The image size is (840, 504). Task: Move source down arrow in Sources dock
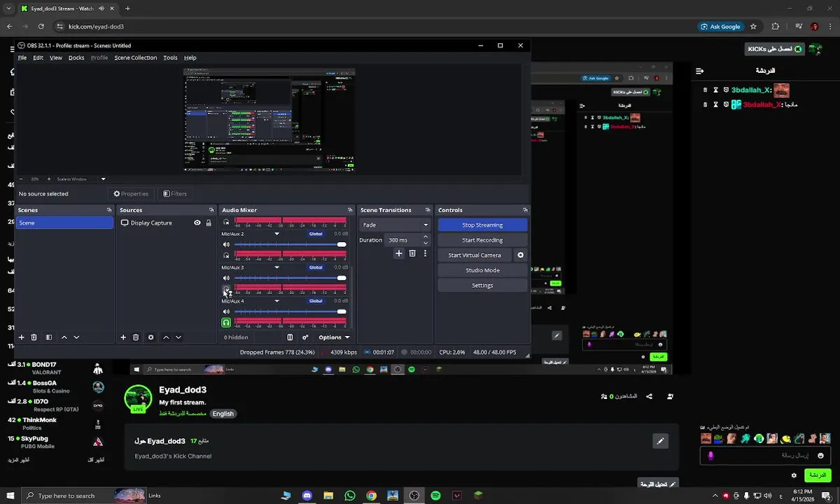[178, 337]
